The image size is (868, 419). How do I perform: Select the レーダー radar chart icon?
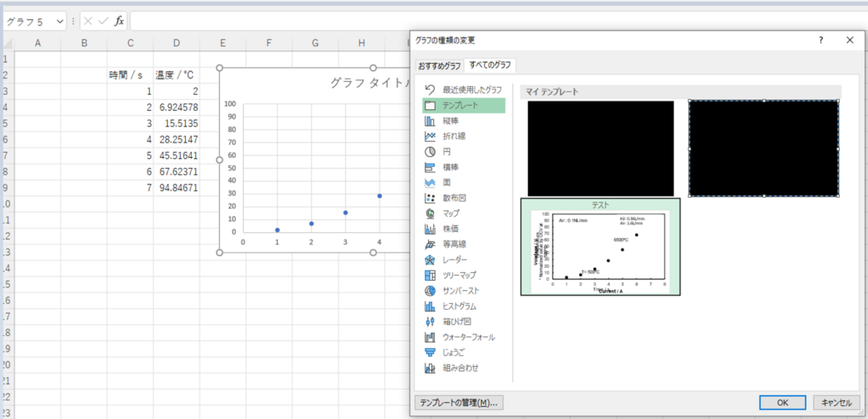(430, 260)
